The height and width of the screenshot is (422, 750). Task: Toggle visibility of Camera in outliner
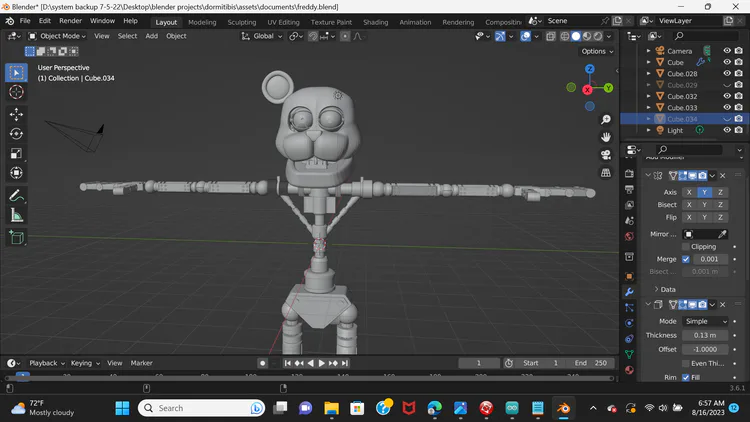pos(727,51)
